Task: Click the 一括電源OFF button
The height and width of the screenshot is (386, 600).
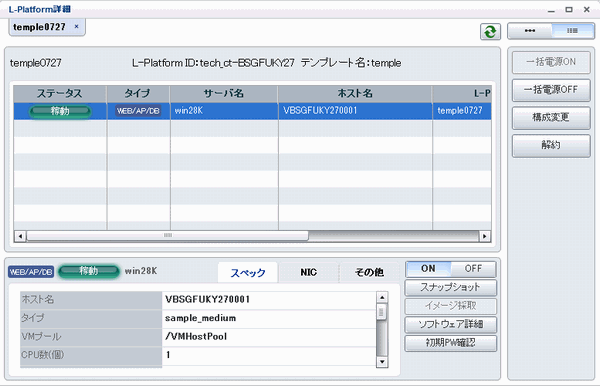Action: [x=551, y=90]
